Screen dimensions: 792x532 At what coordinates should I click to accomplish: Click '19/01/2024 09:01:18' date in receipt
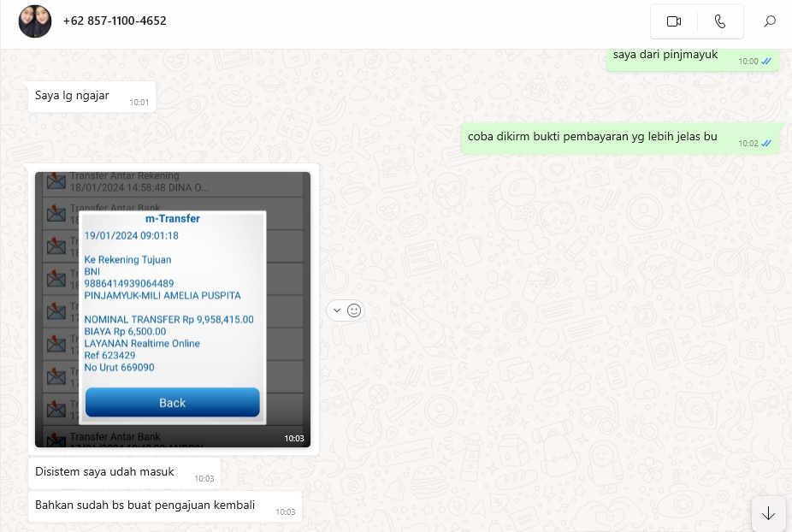coord(132,235)
